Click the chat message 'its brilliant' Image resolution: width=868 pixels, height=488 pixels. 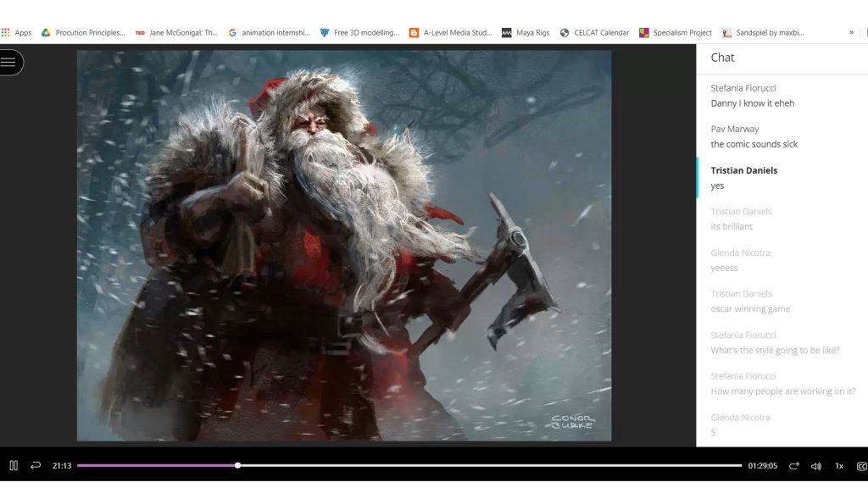(732, 226)
